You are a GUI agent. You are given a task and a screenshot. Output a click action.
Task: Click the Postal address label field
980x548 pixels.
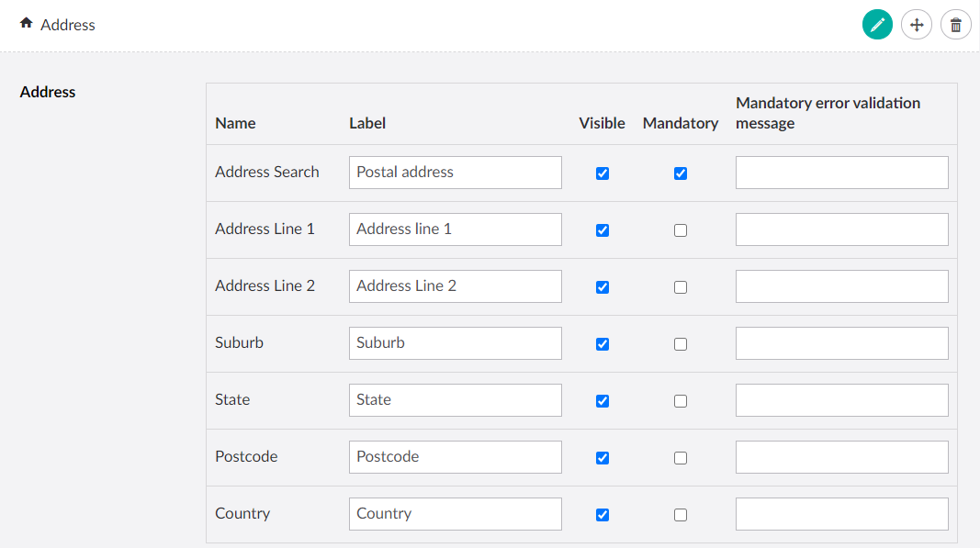click(x=455, y=173)
